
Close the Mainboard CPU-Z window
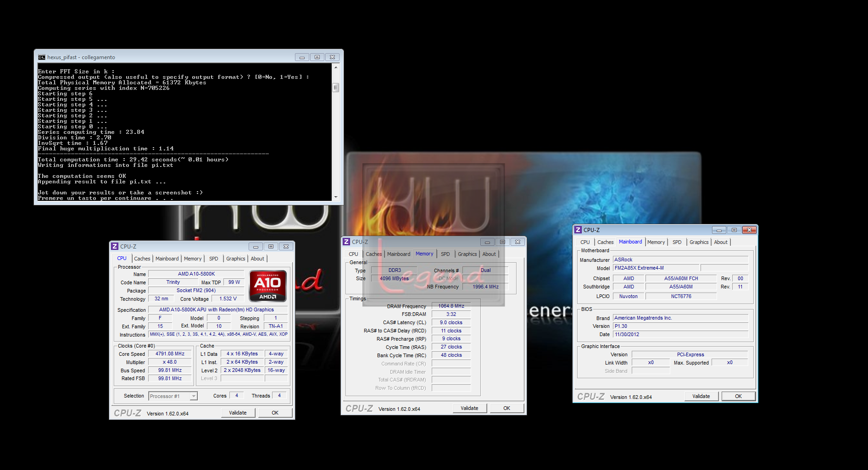pyautogui.click(x=749, y=230)
